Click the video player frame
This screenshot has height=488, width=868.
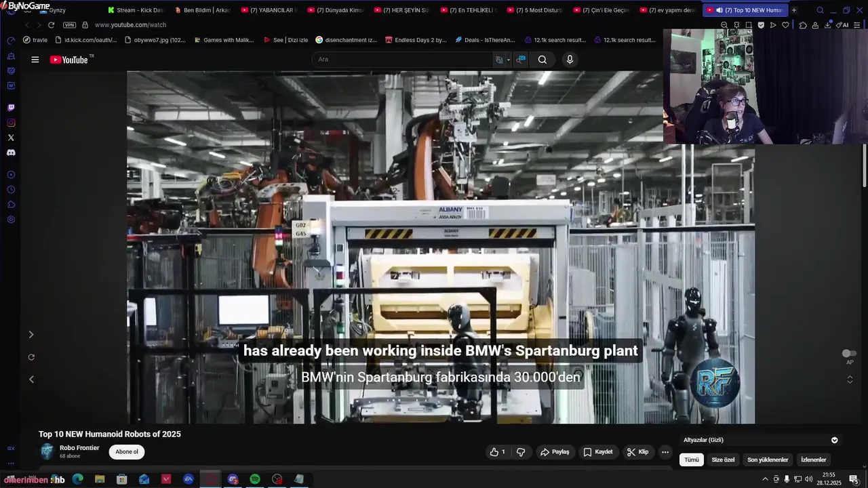click(441, 247)
